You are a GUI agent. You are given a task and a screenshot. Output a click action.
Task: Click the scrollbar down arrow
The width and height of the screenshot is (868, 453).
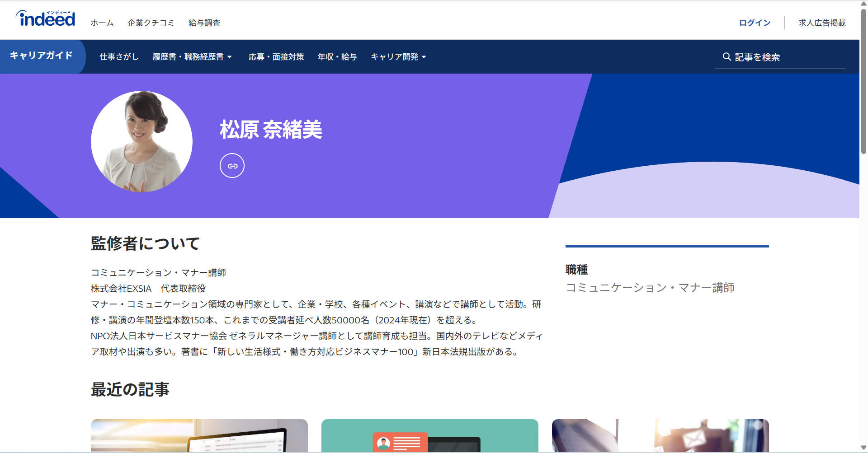pyautogui.click(x=863, y=448)
